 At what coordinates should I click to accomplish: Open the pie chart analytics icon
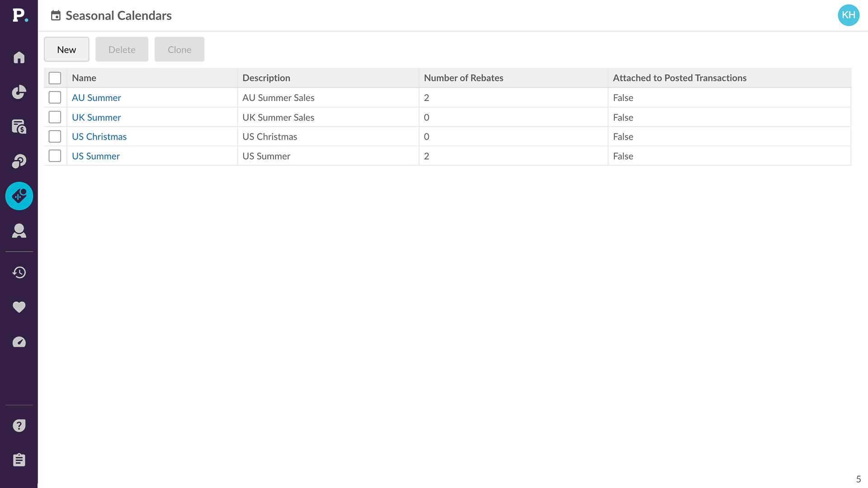[x=19, y=92]
